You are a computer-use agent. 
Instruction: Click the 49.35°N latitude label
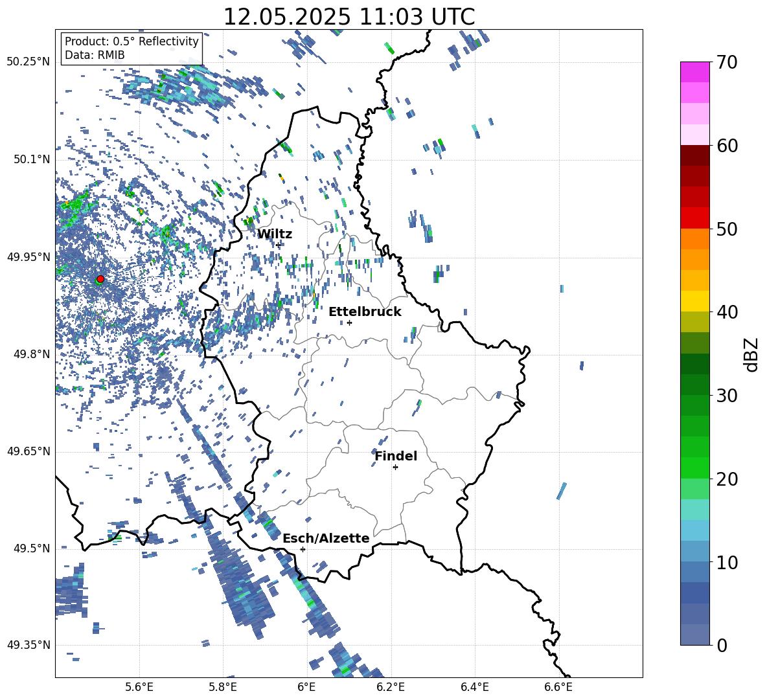click(x=29, y=645)
